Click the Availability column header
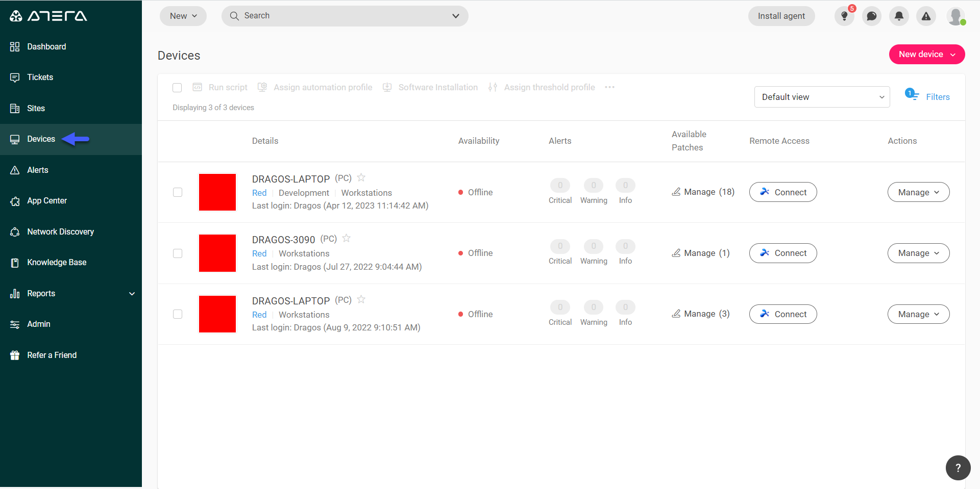 (478, 141)
